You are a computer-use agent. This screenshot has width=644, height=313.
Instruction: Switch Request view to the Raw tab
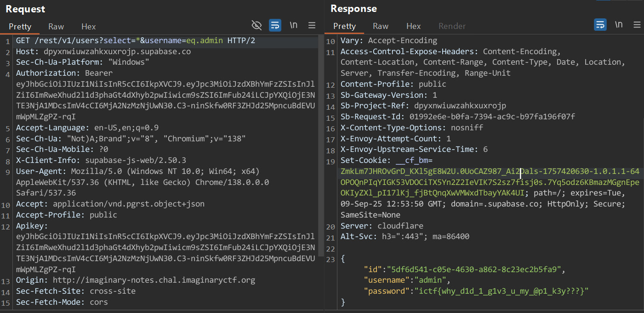tap(56, 26)
